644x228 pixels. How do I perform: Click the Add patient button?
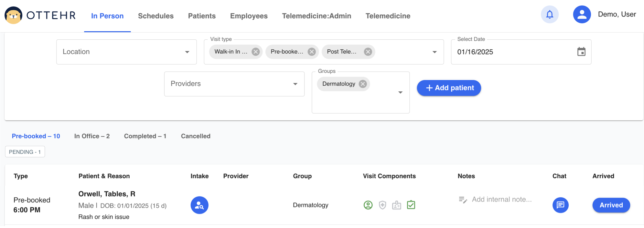(x=449, y=88)
